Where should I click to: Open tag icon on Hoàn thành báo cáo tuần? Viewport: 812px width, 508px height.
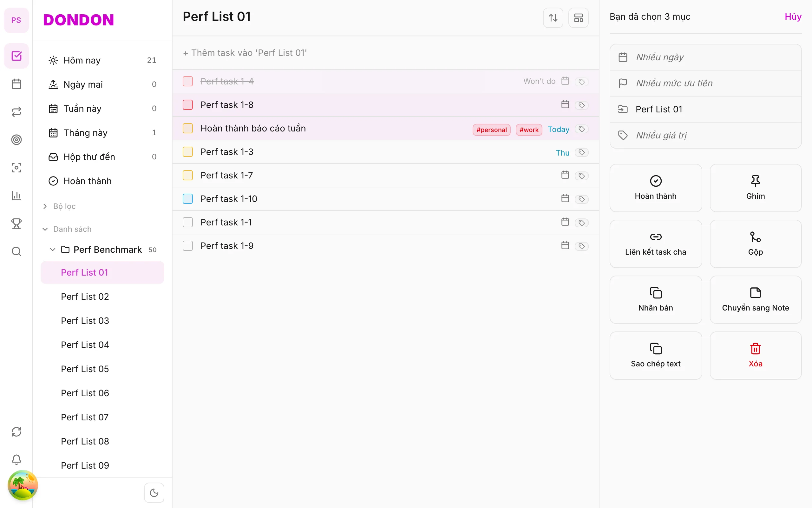tap(581, 129)
